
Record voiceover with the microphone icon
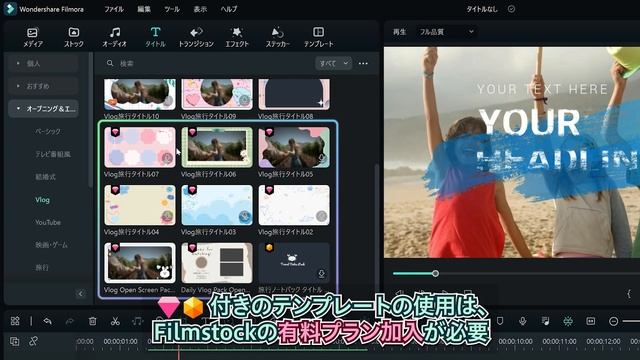tap(522, 321)
